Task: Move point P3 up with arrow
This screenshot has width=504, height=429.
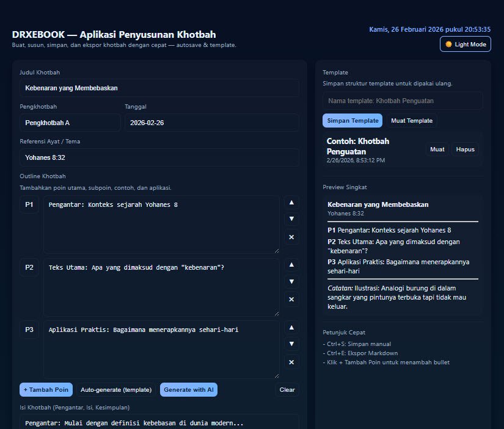Action: 291,328
